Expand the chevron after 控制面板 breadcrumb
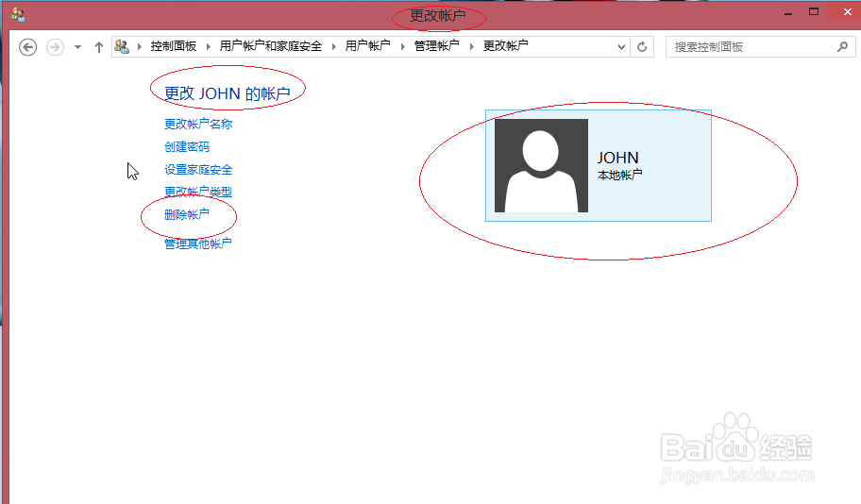This screenshot has width=861, height=504. (208, 46)
